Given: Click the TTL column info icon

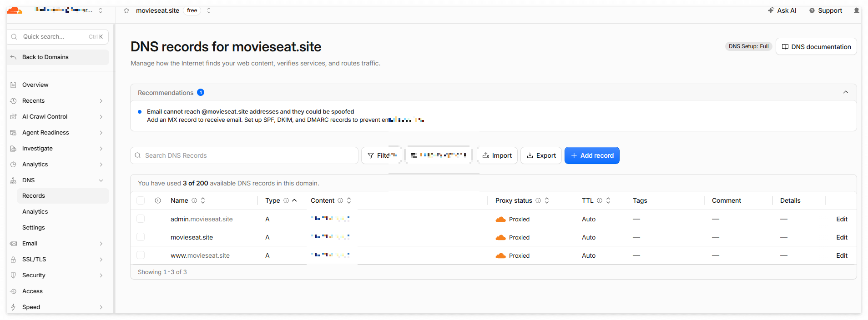Looking at the screenshot, I should 600,200.
